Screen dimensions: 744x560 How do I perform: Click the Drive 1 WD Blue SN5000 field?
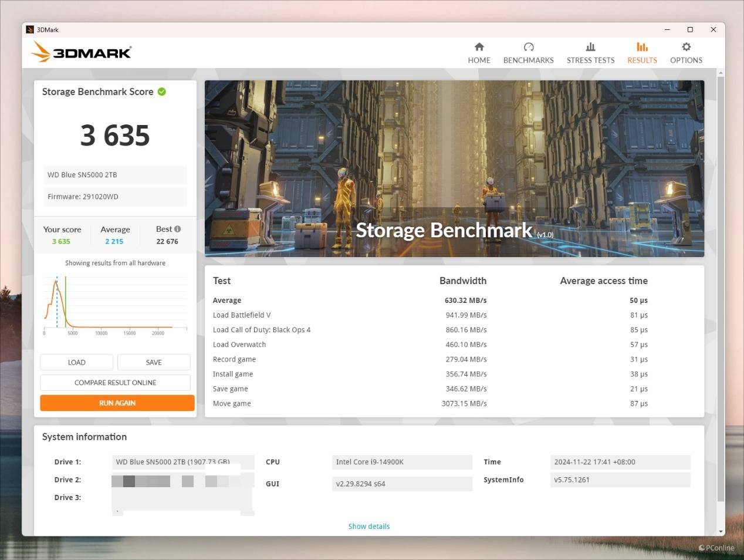pos(183,462)
